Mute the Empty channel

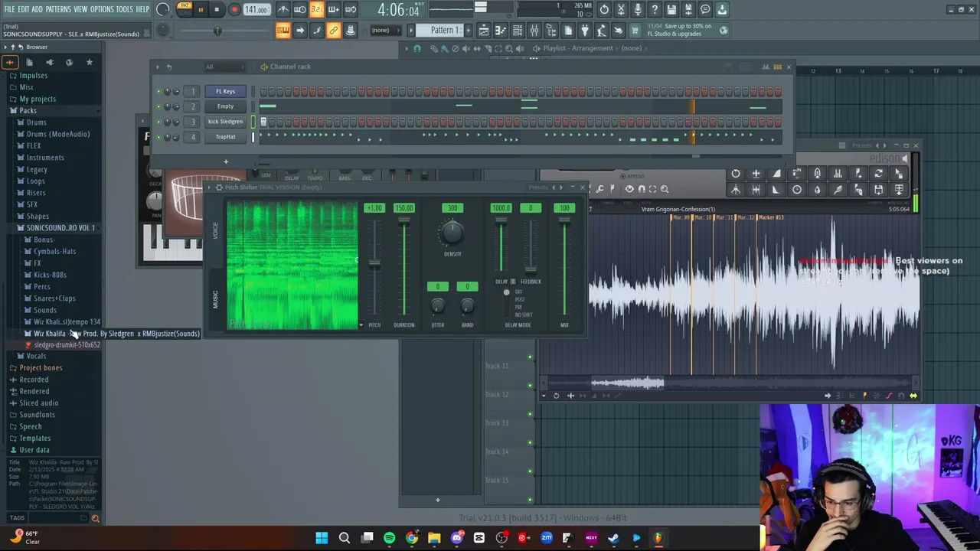(158, 107)
